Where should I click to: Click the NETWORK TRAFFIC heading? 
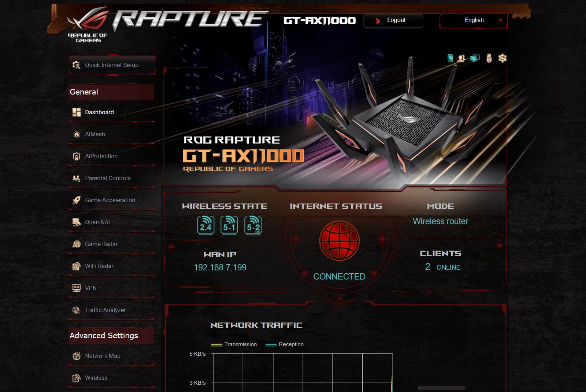pyautogui.click(x=256, y=325)
